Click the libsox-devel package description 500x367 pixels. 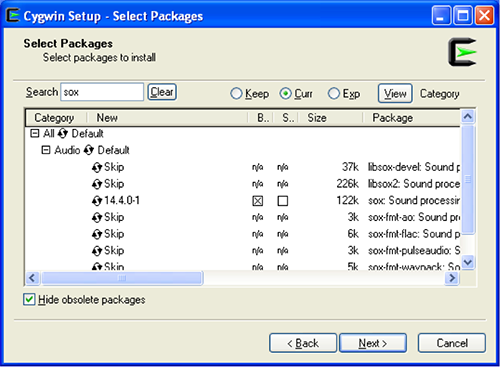pyautogui.click(x=414, y=167)
